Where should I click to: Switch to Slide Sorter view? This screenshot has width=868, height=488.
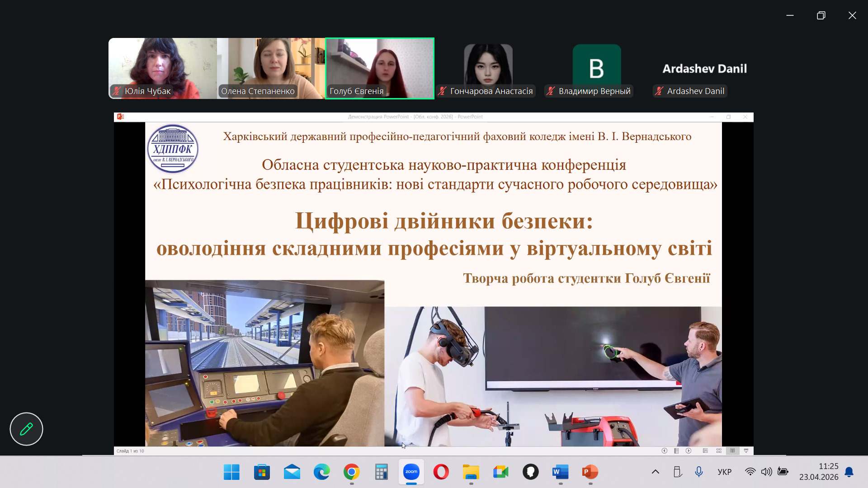tap(719, 450)
